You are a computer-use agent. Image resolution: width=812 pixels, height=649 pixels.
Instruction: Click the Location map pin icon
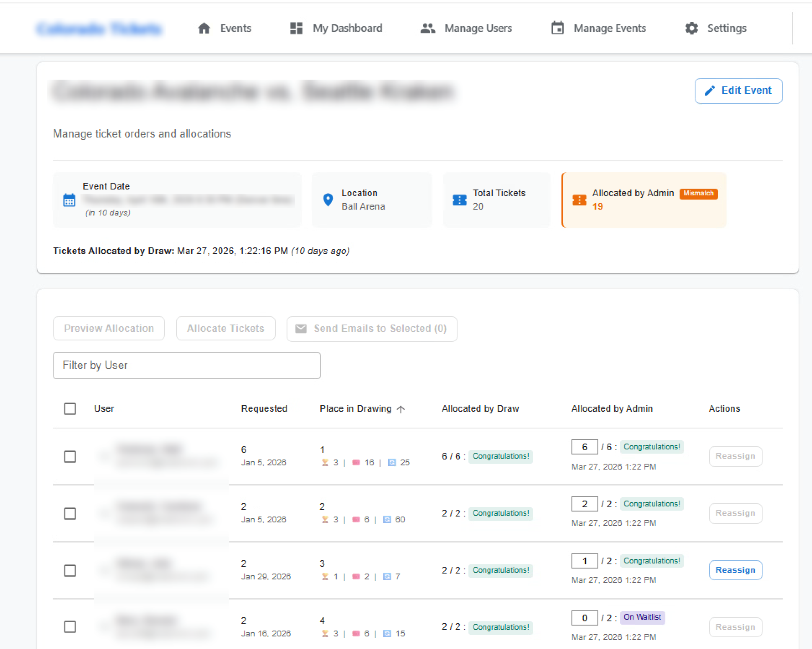pos(328,200)
